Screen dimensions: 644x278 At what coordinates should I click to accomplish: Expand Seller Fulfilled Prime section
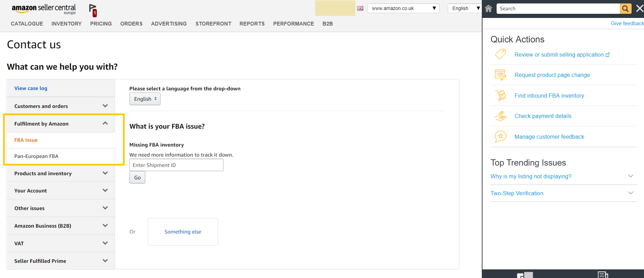point(61,261)
